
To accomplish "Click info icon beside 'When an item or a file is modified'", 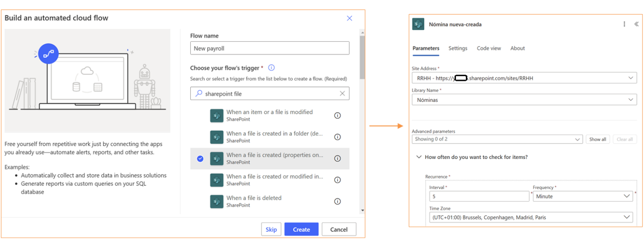I will coord(337,116).
